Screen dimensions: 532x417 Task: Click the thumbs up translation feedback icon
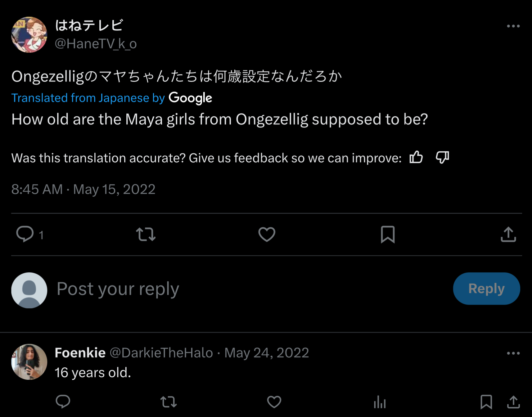point(416,157)
